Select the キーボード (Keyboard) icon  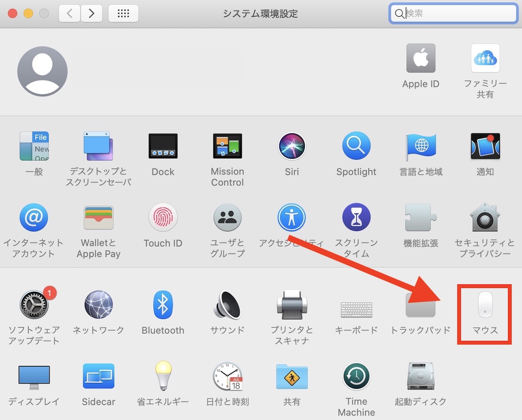tap(356, 304)
